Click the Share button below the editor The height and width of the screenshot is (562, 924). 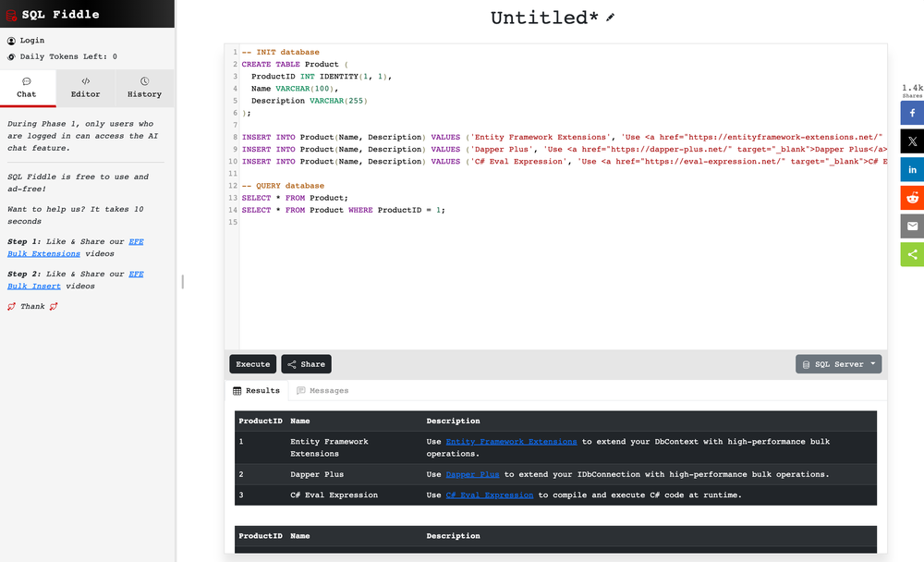point(306,363)
